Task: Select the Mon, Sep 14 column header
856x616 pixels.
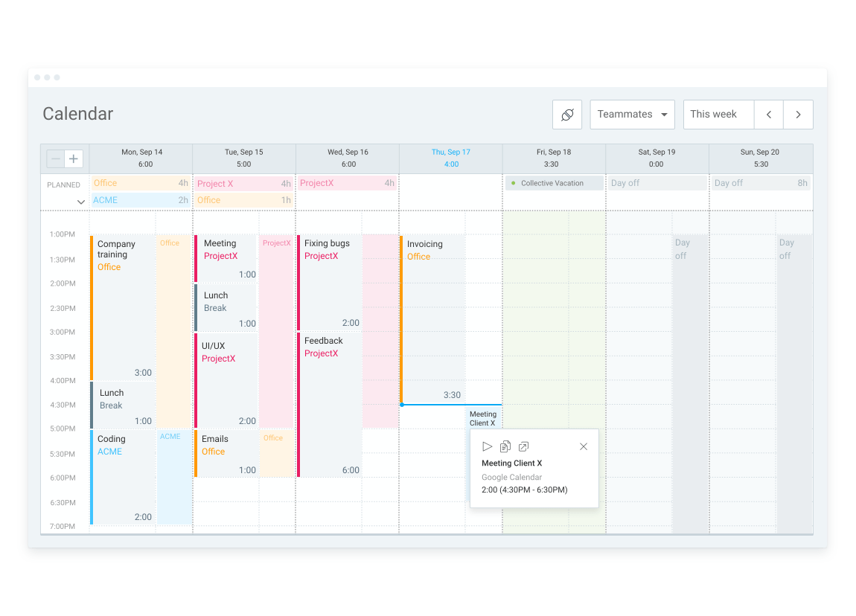Action: (x=141, y=158)
